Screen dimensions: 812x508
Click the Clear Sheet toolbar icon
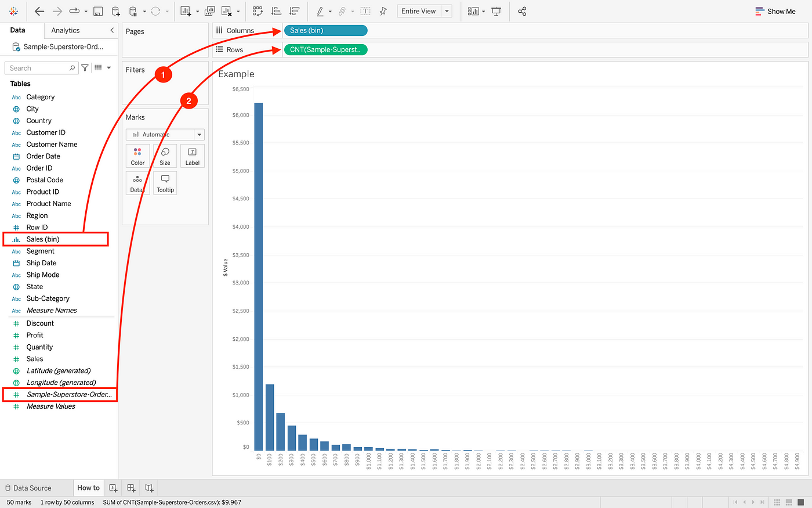click(227, 11)
